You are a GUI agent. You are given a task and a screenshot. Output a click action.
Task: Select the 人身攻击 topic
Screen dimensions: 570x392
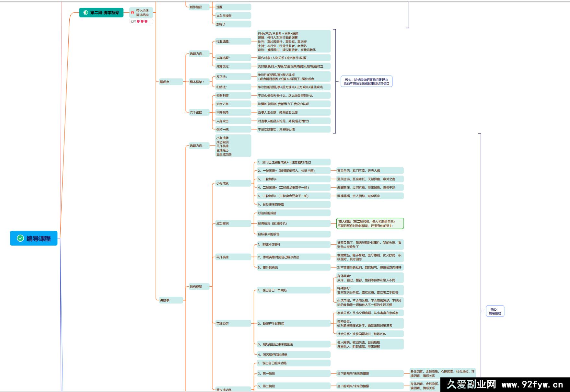223,121
